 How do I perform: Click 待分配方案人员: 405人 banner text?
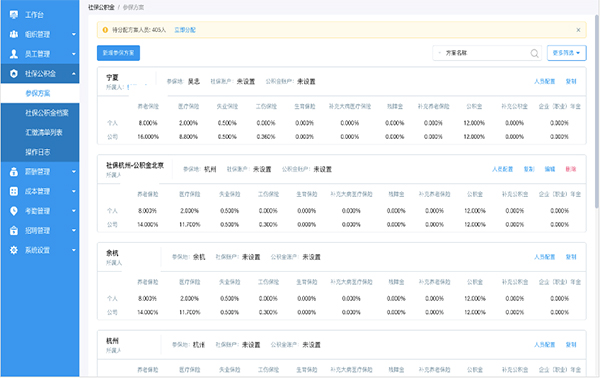pyautogui.click(x=139, y=30)
